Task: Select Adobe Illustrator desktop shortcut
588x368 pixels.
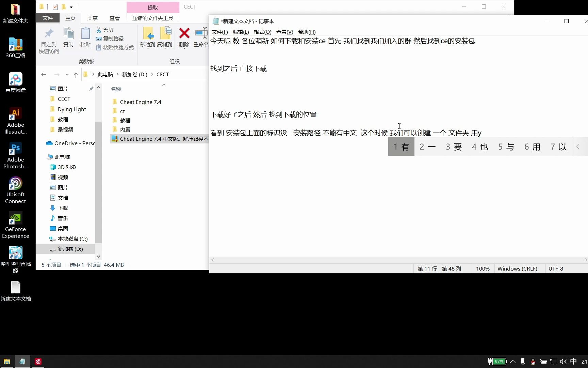Action: [15, 121]
